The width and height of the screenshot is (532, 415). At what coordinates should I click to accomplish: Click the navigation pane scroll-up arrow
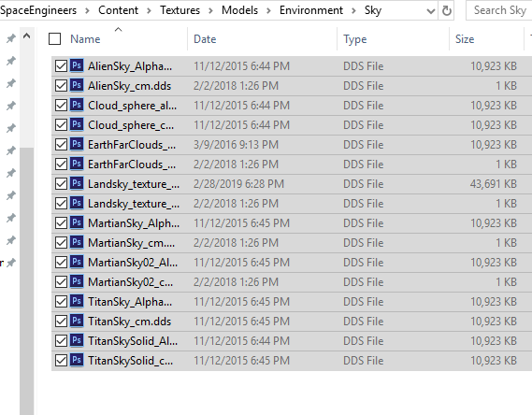(26, 36)
